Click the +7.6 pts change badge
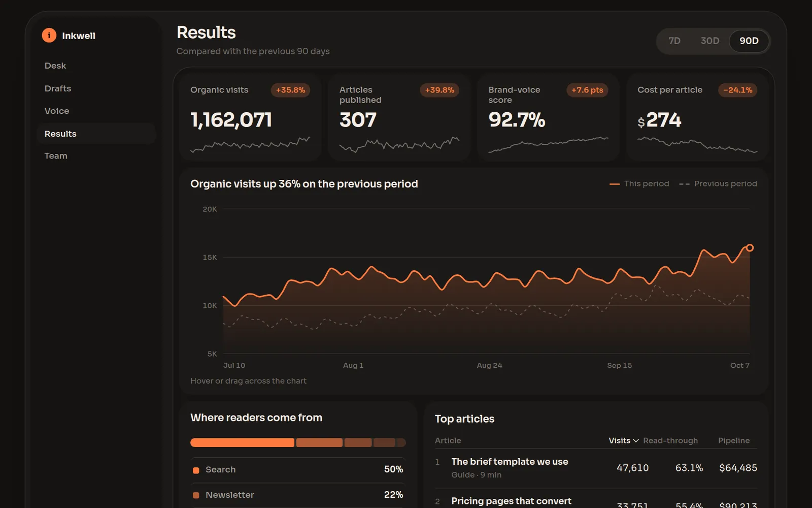Viewport: 812px width, 508px height. click(587, 90)
